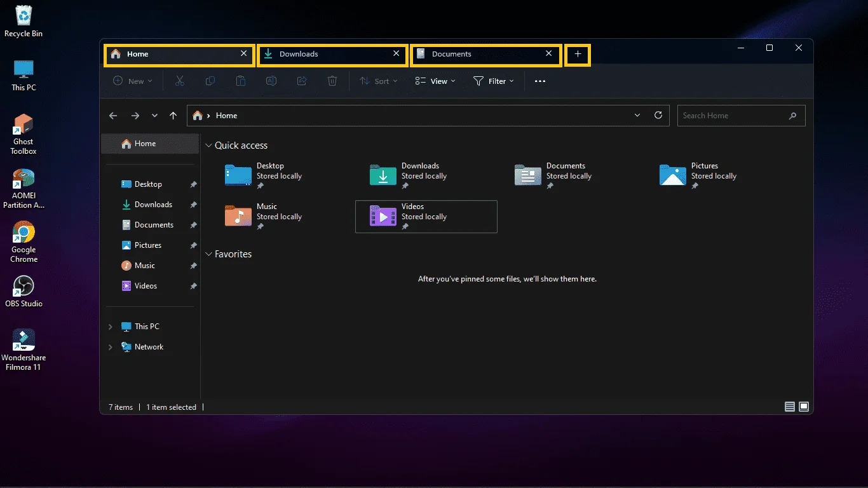
Task: Select the This PC desktop icon
Action: 24,76
